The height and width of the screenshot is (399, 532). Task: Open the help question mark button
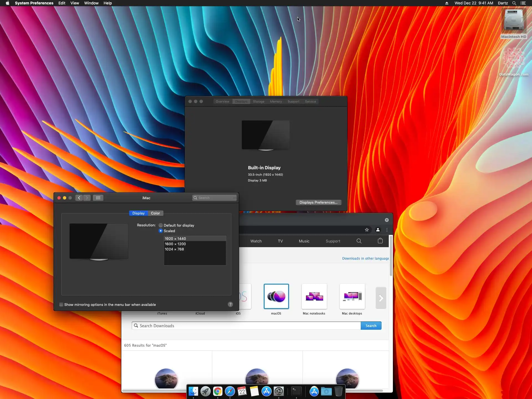point(230,305)
